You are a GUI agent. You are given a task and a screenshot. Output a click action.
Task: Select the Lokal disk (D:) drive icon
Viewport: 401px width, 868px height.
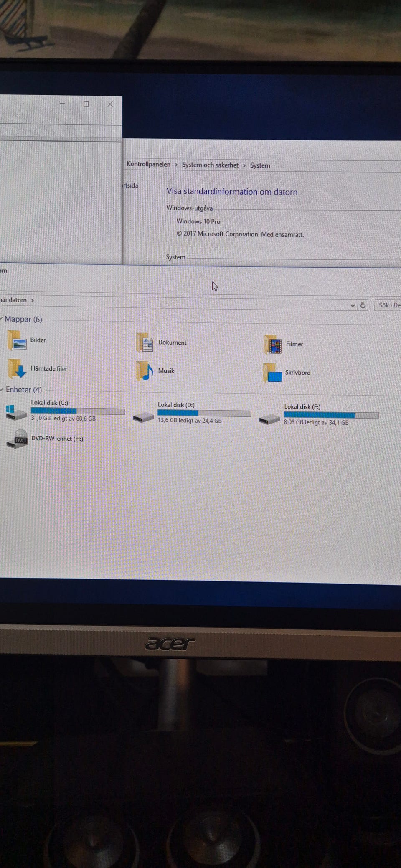[143, 416]
